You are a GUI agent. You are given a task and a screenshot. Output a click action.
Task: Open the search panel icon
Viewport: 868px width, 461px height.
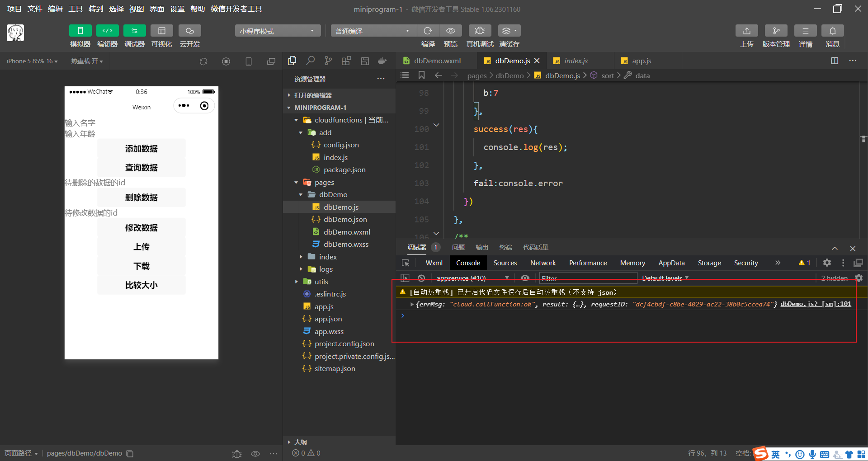pos(310,61)
